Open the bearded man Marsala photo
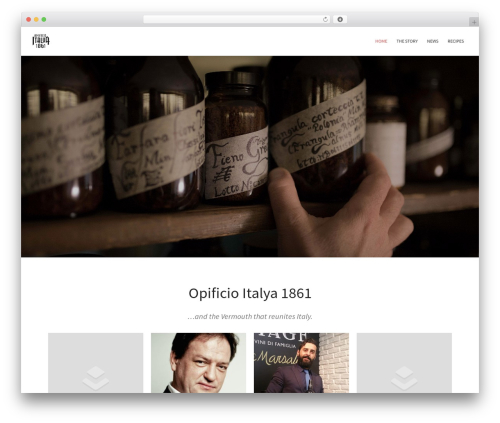Image resolution: width=500 pixels, height=423 pixels. point(301,363)
